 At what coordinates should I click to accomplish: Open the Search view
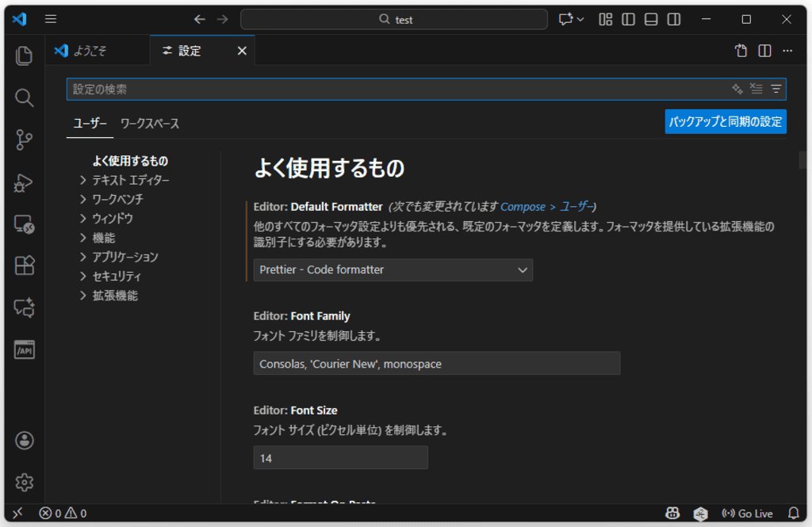click(x=24, y=97)
